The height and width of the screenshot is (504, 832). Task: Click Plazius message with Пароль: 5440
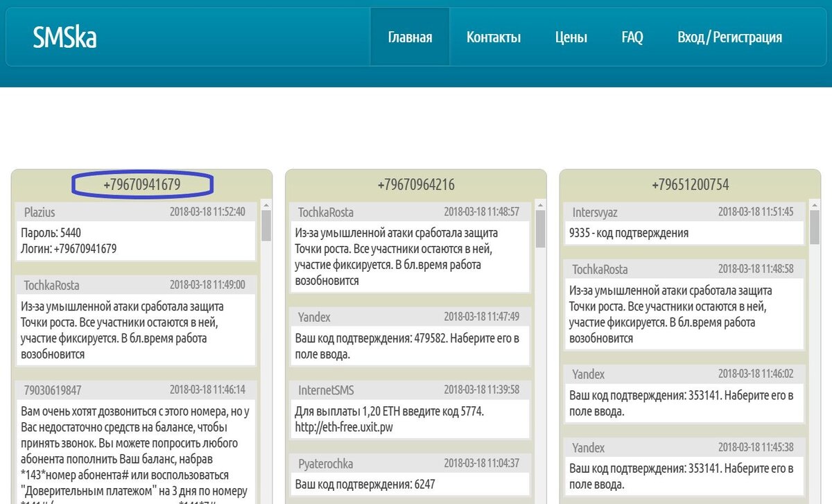pos(136,241)
